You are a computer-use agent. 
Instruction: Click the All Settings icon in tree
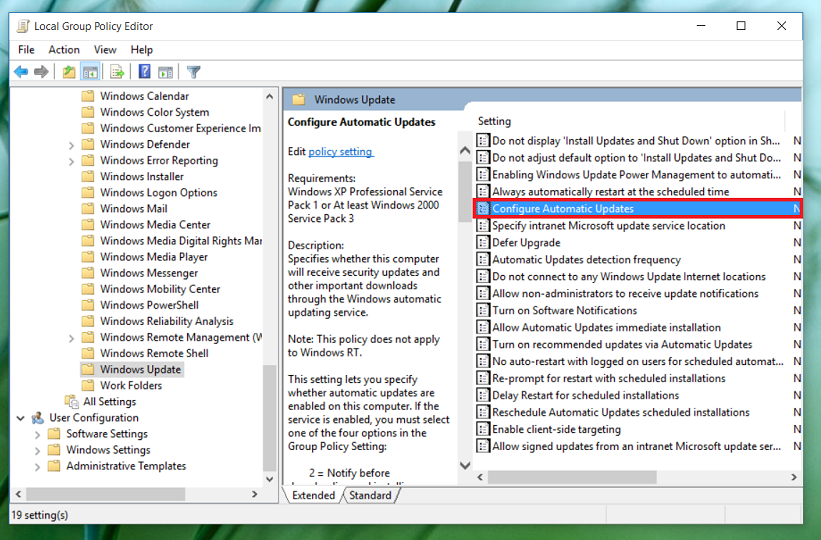[x=71, y=401]
